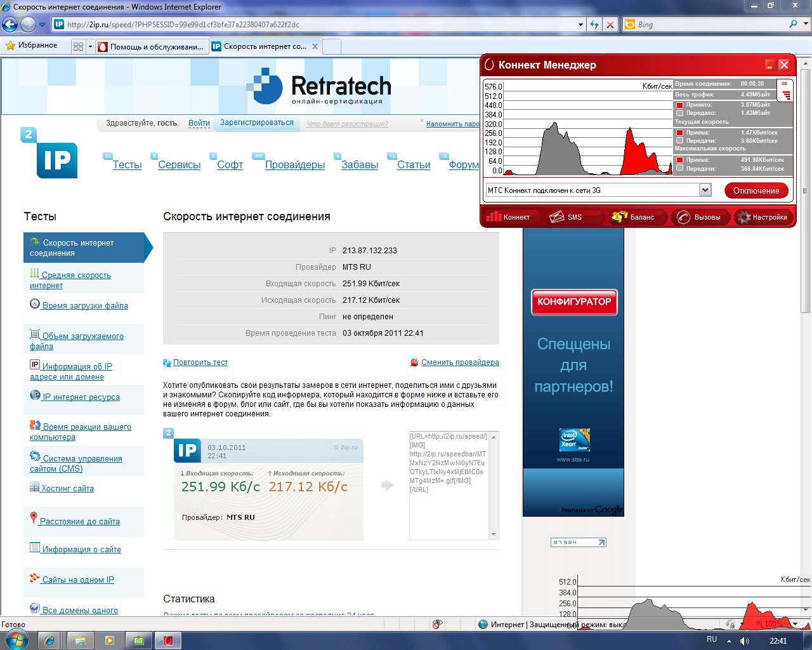Click the Bing search magnifier icon
The image size is (812, 650).
point(793,24)
